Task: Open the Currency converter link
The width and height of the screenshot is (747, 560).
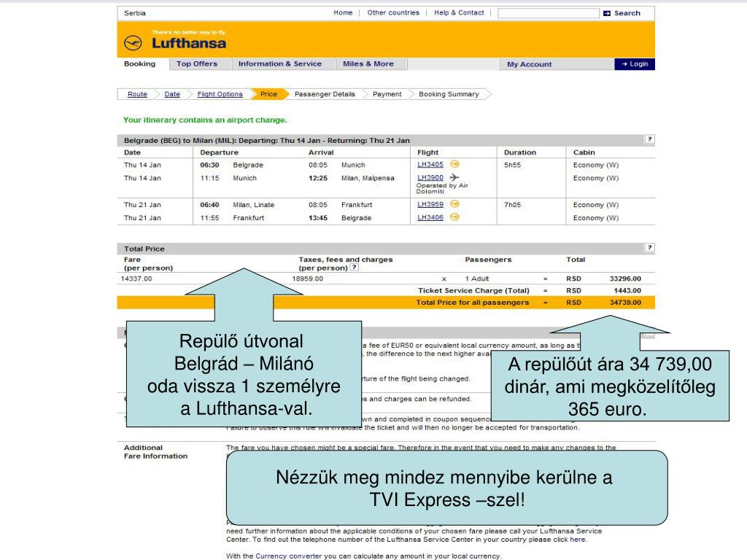Action: 289,556
